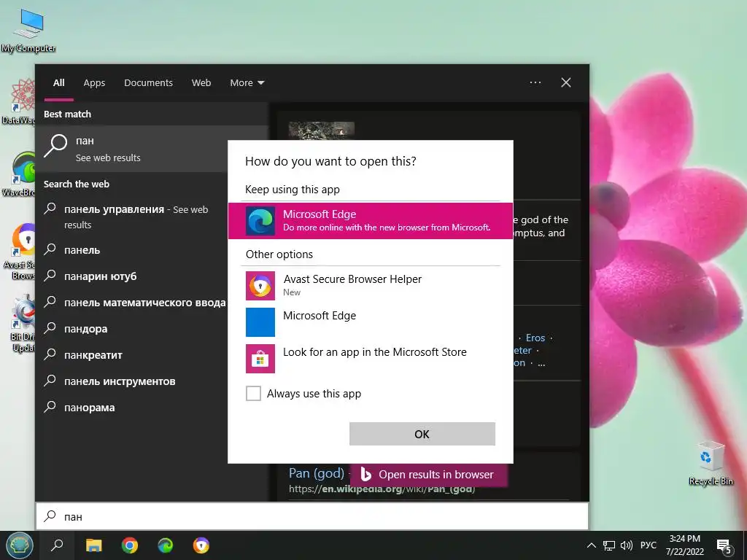The width and height of the screenshot is (747, 560).
Task: Open Pan (god) Wikipedia link
Action: [317, 473]
